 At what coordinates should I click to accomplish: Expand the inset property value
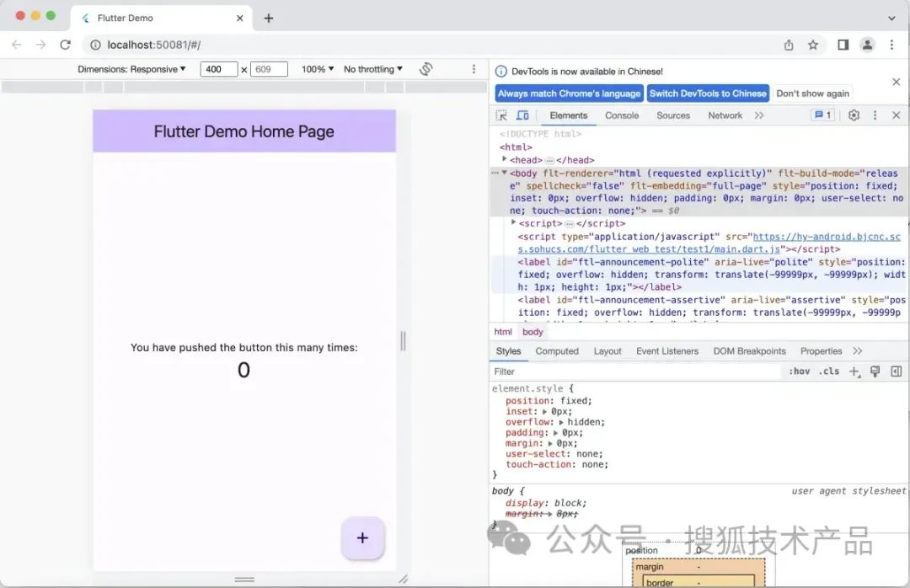pos(544,412)
